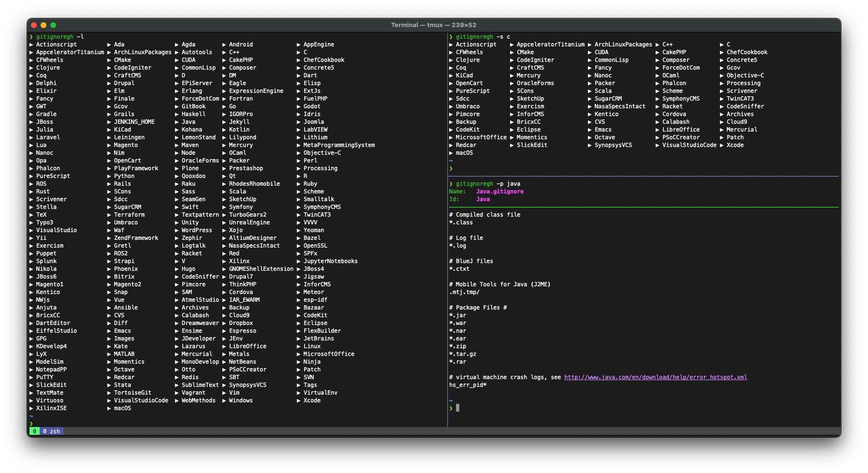Click the 'Haskell' template entry

[x=193, y=114]
